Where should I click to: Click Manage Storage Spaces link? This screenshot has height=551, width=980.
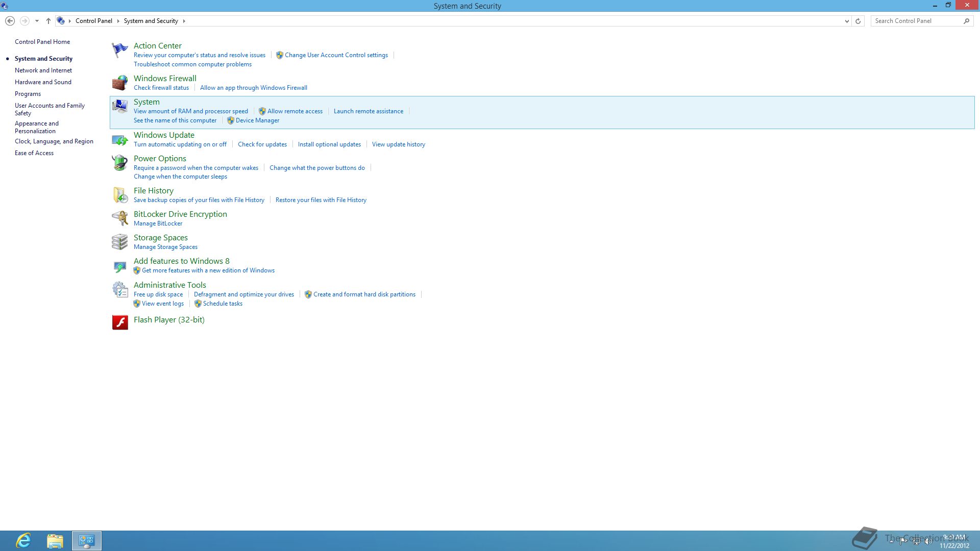point(165,247)
